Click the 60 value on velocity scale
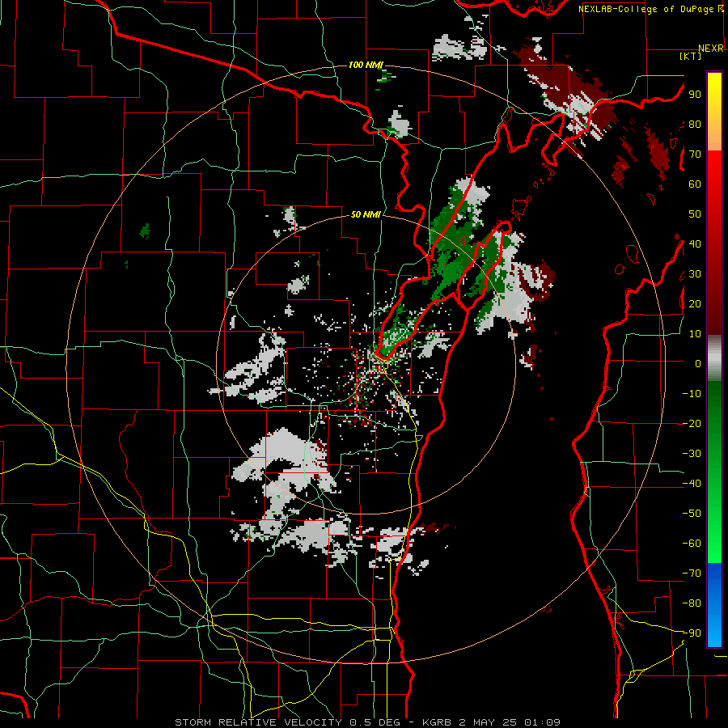 [695, 184]
